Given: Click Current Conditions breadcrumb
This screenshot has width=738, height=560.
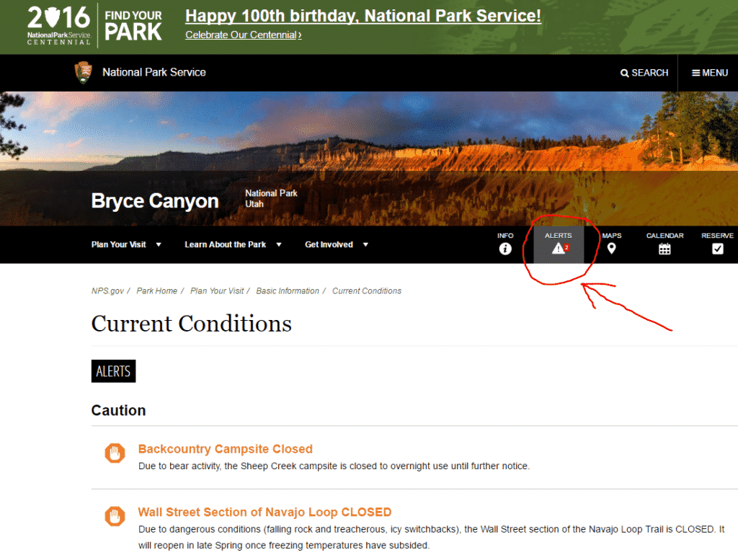Looking at the screenshot, I should point(367,291).
